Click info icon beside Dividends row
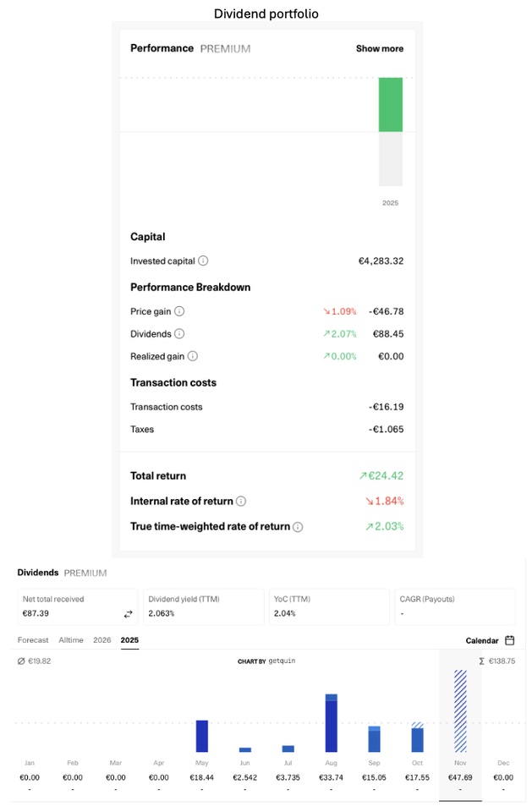This screenshot has width=532, height=812. tap(179, 334)
